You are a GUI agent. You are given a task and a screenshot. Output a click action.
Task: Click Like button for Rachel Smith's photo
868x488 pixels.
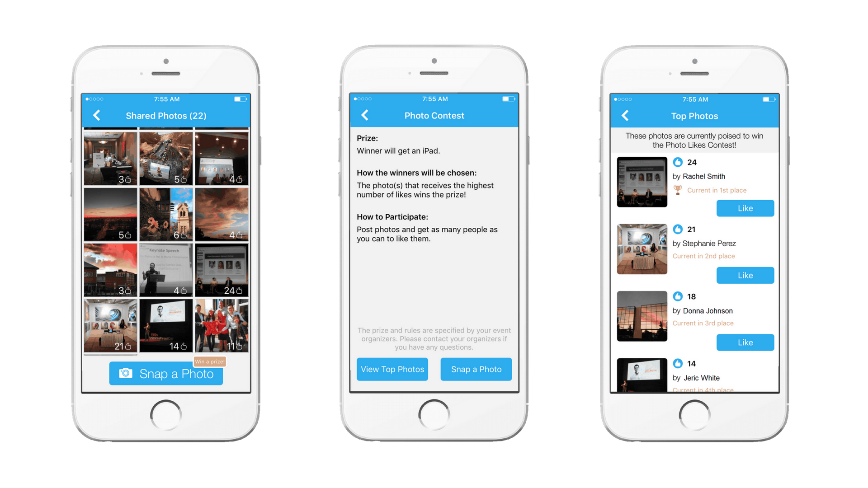[746, 207]
